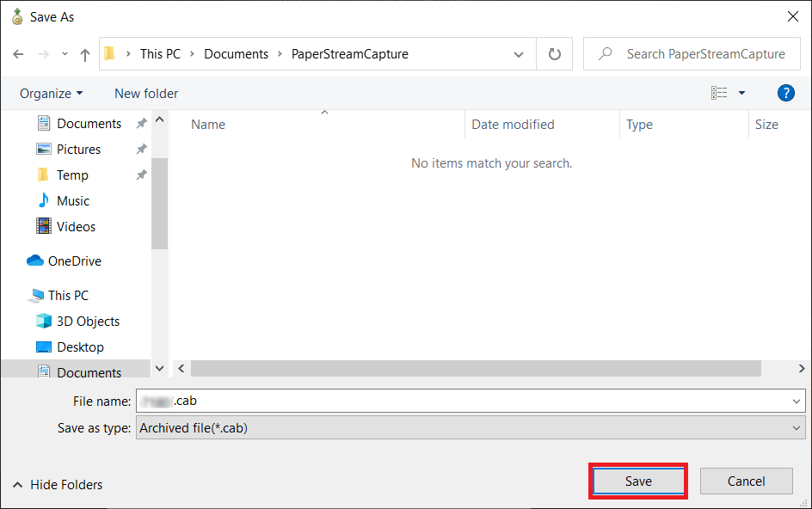
Task: Click the navigation pane scroll down arrow
Action: click(x=159, y=368)
